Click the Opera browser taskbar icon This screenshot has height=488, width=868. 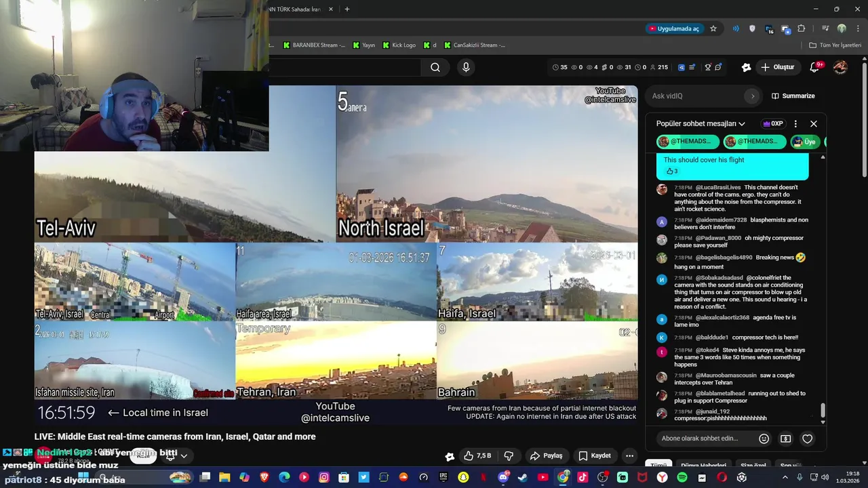722,477
